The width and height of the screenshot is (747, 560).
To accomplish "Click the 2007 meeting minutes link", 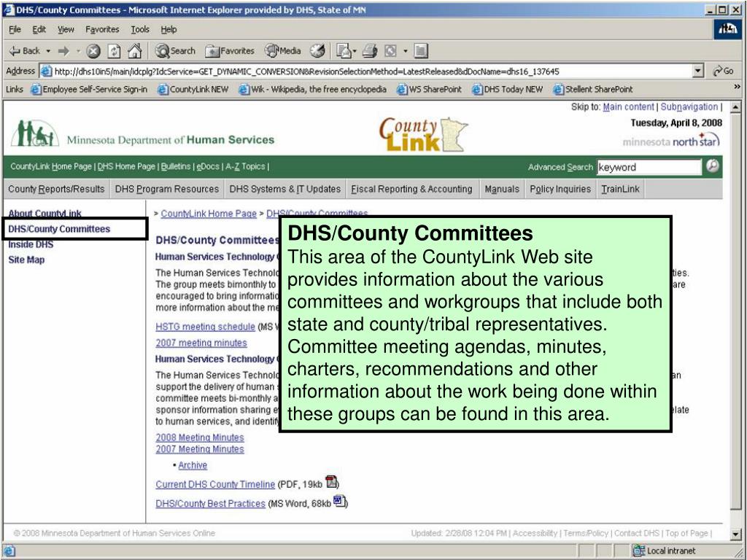I will [x=201, y=343].
